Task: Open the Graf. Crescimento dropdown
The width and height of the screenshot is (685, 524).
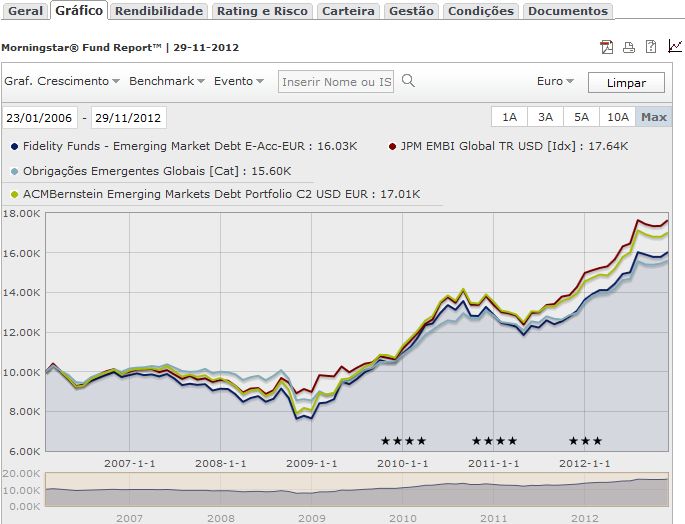Action: click(62, 81)
